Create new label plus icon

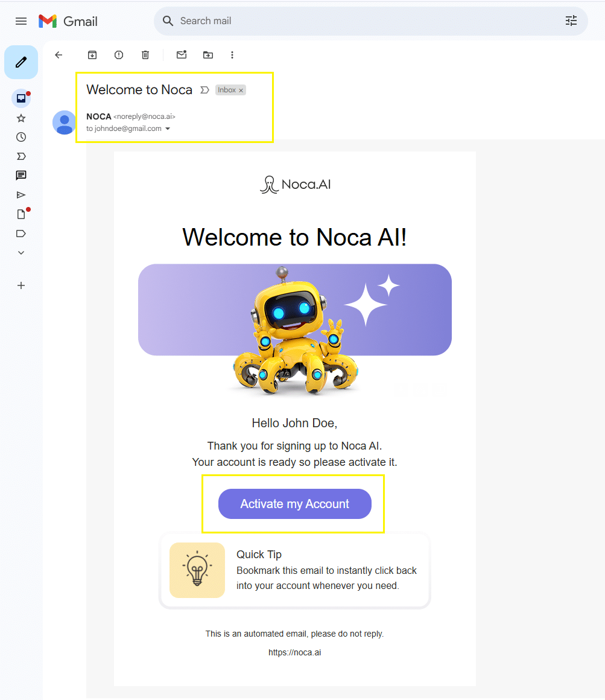point(21,285)
